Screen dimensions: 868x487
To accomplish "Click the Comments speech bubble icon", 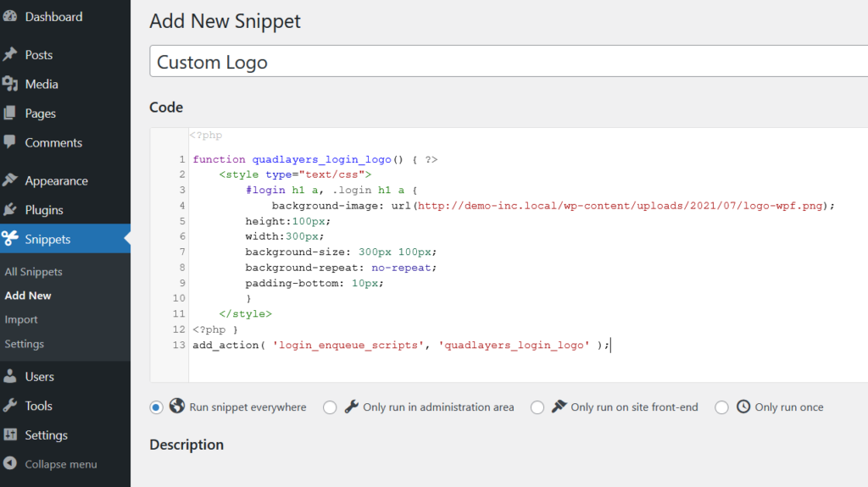I will tap(10, 142).
